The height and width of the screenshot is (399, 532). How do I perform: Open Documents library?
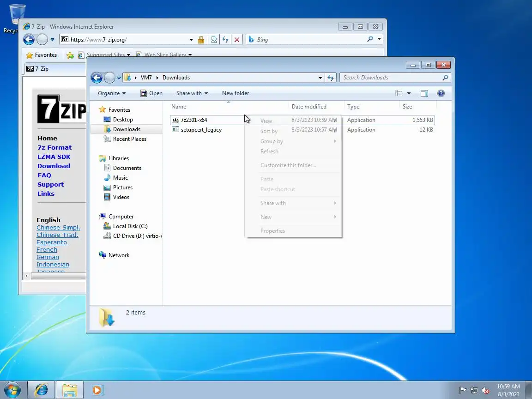(x=127, y=168)
